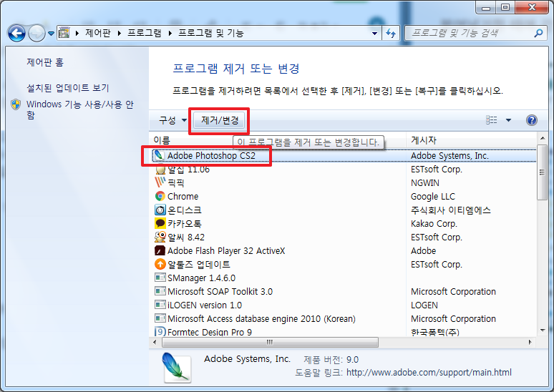This screenshot has height=392, width=554.
Task: Click the 온디스크 program icon
Action: (160, 210)
